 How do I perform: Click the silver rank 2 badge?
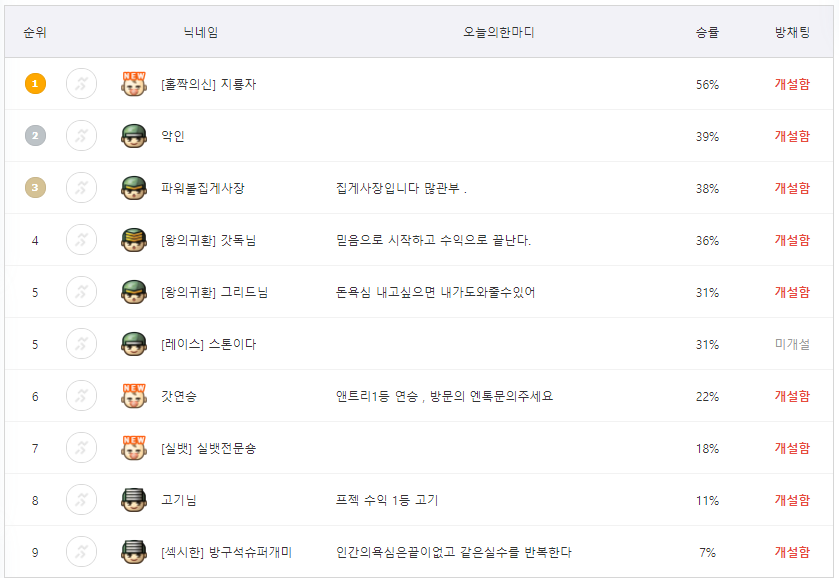pyautogui.click(x=35, y=136)
